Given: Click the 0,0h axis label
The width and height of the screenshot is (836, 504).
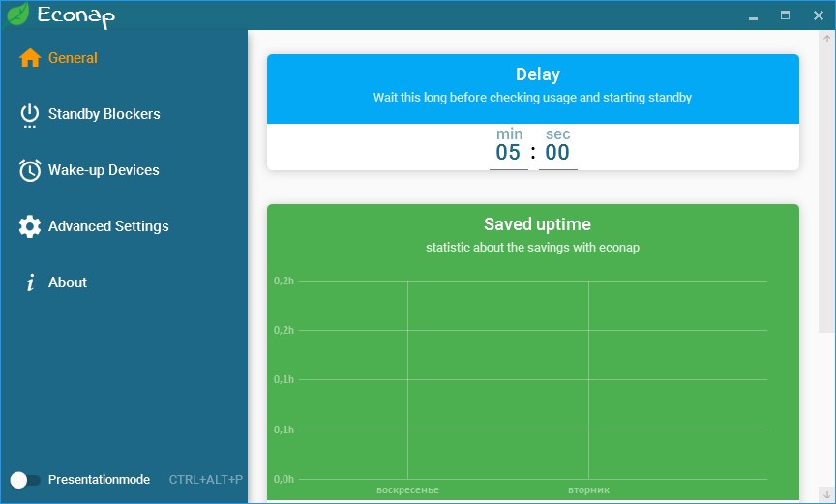Looking at the screenshot, I should tap(284, 479).
